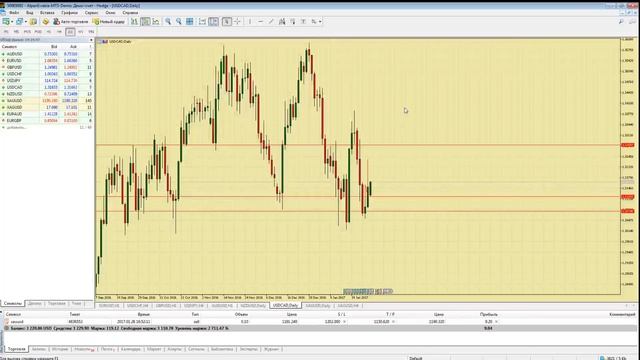Click the zoom out magnifier icon
Image resolution: width=640 pixels, height=360 pixels.
click(179, 21)
